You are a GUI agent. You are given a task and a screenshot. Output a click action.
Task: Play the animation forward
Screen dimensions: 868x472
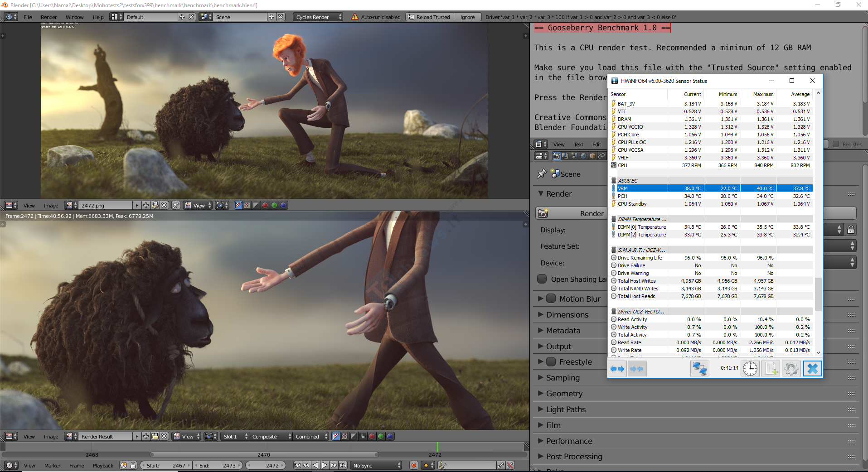(325, 465)
